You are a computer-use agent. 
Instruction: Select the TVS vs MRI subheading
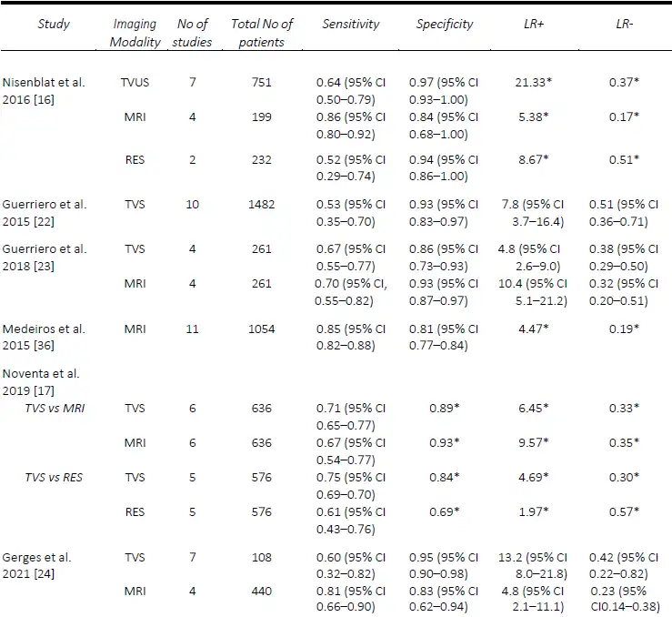coord(55,409)
